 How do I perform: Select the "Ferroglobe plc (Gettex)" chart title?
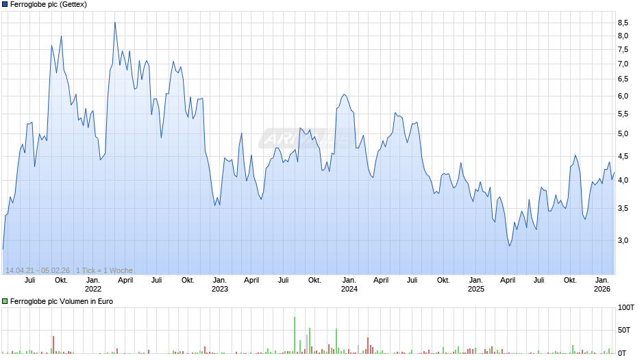(x=49, y=5)
